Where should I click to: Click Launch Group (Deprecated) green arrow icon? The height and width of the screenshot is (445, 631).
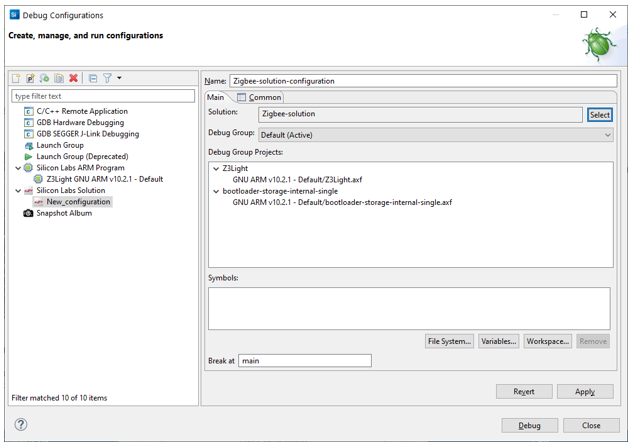[28, 157]
